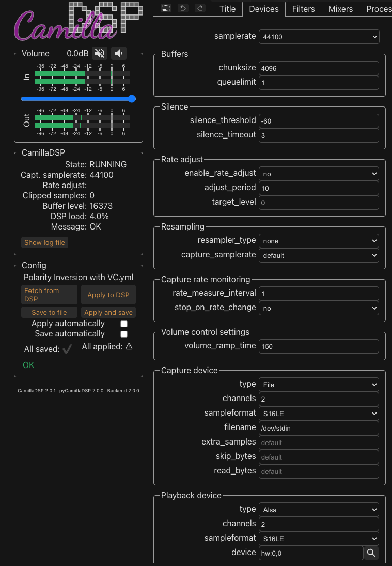Click version text CamillaDSP 2.0.1
Viewport: 392px width, 566px height.
pos(37,391)
